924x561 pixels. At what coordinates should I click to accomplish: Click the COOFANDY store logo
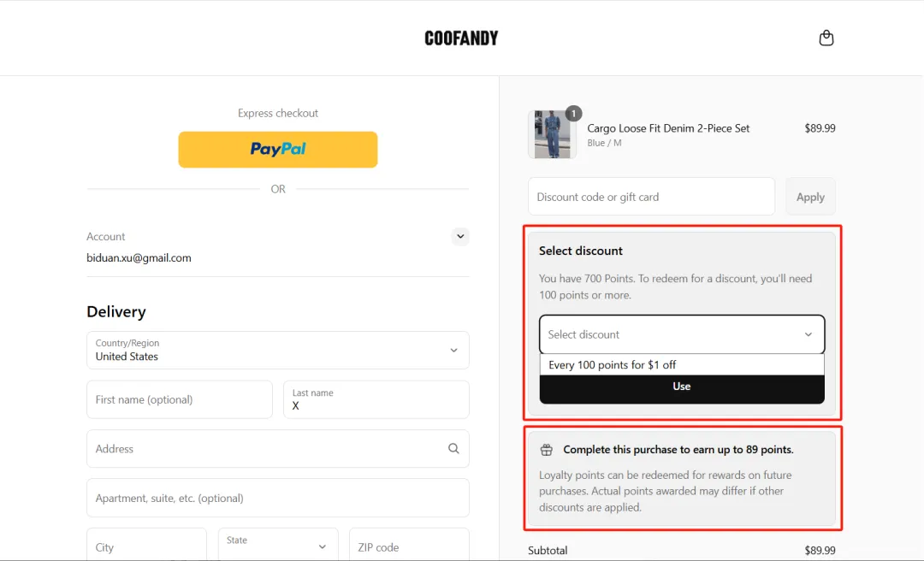click(461, 38)
